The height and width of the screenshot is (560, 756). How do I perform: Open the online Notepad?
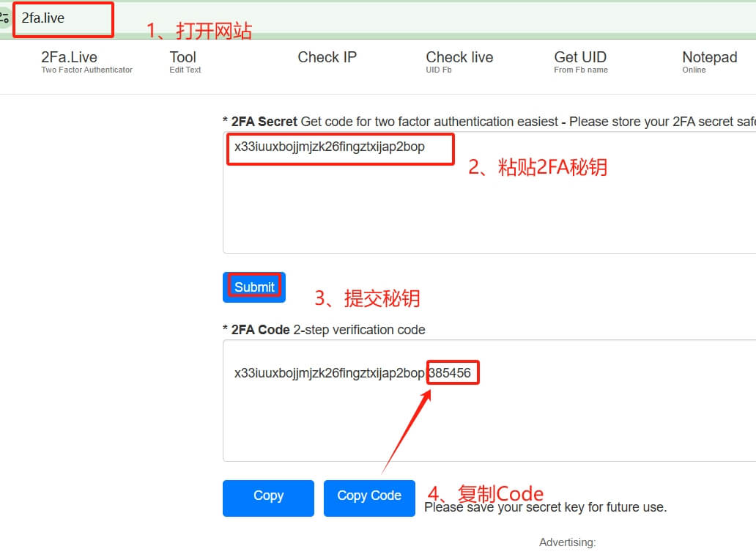[709, 56]
